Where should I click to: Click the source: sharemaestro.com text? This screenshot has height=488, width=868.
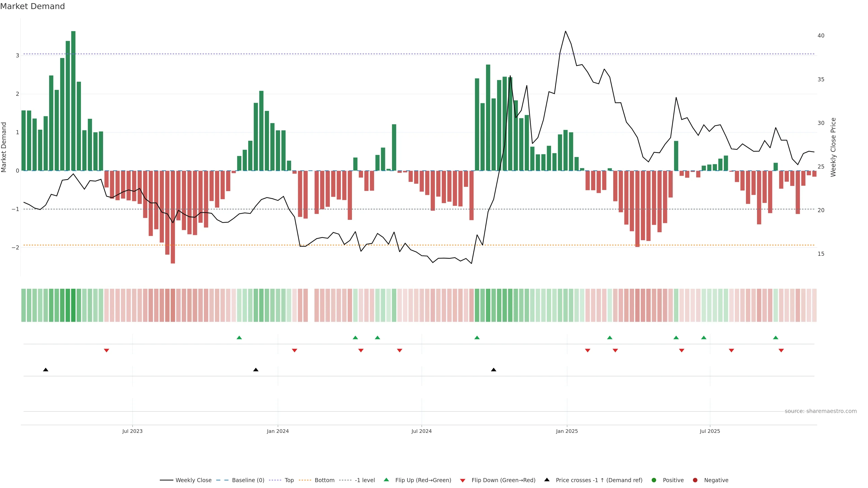[x=821, y=411]
